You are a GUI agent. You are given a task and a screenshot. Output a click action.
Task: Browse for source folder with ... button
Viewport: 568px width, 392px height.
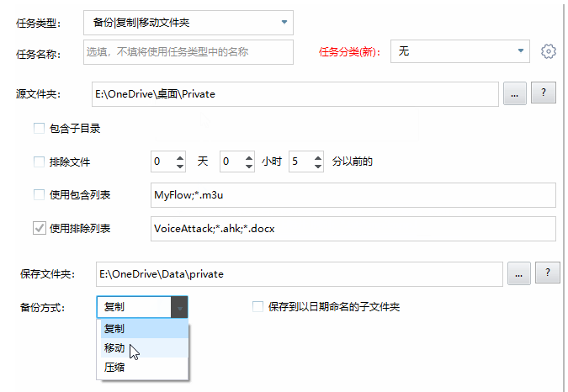tap(515, 93)
